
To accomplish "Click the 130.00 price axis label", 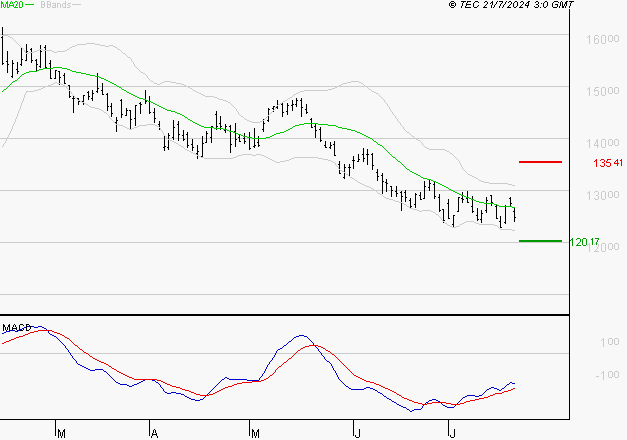I will [x=603, y=195].
